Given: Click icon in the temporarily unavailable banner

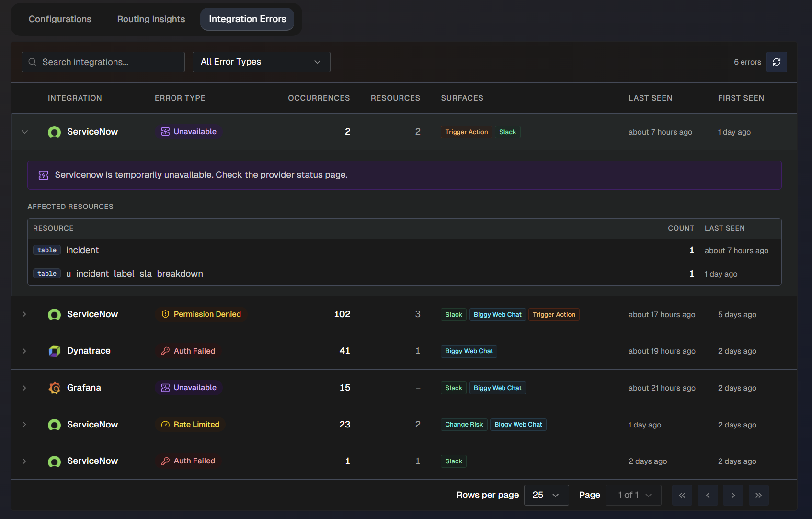Looking at the screenshot, I should point(44,175).
